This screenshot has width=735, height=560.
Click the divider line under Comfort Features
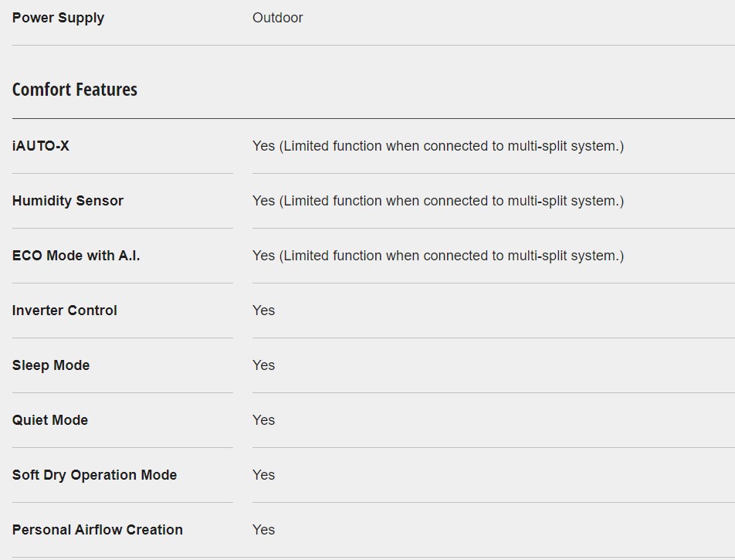pos(374,119)
